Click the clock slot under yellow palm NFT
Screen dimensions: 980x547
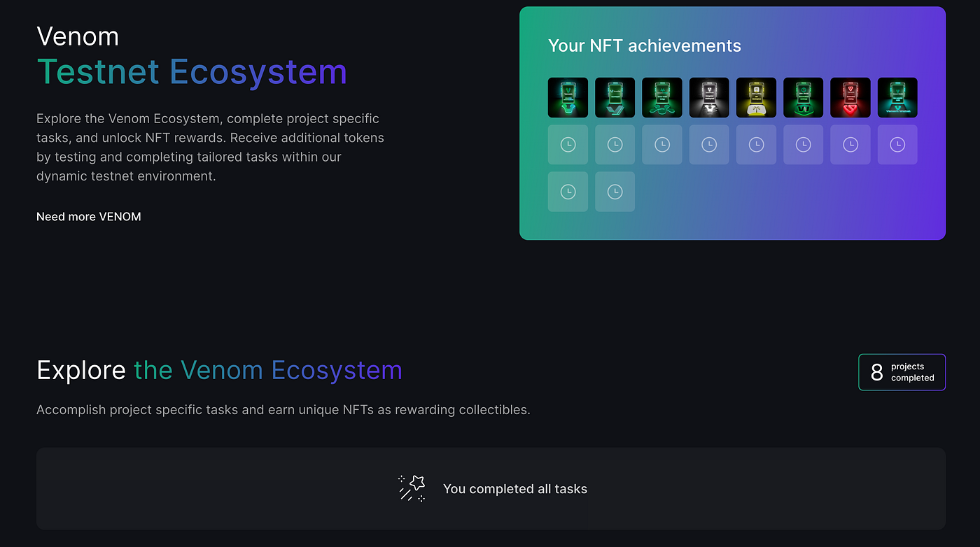tap(756, 145)
